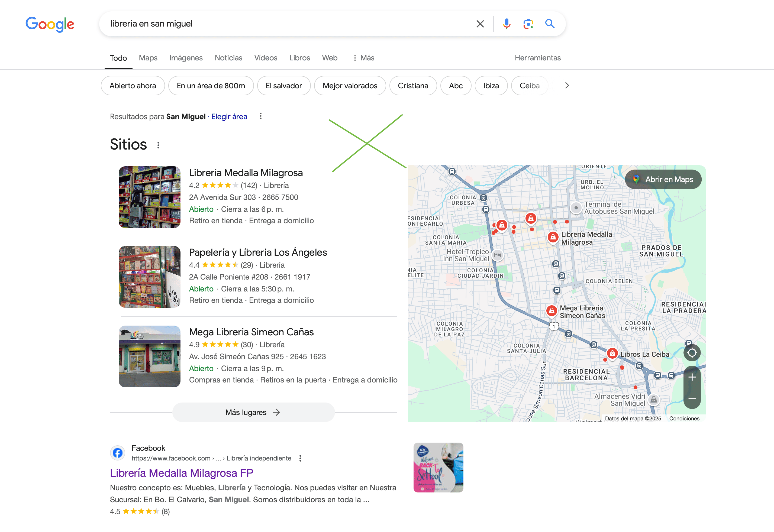Toggle the Abierto ahora filter
774x532 pixels.
pyautogui.click(x=133, y=86)
